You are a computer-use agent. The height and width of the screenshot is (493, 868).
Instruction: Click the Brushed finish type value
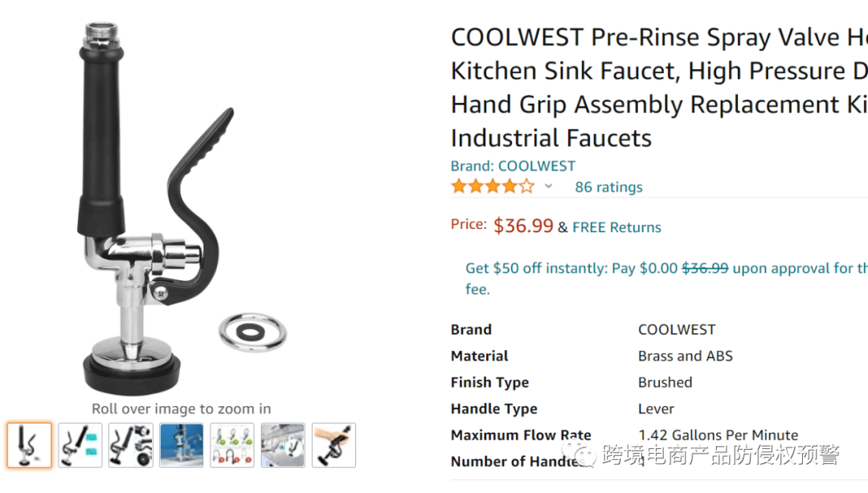click(665, 382)
